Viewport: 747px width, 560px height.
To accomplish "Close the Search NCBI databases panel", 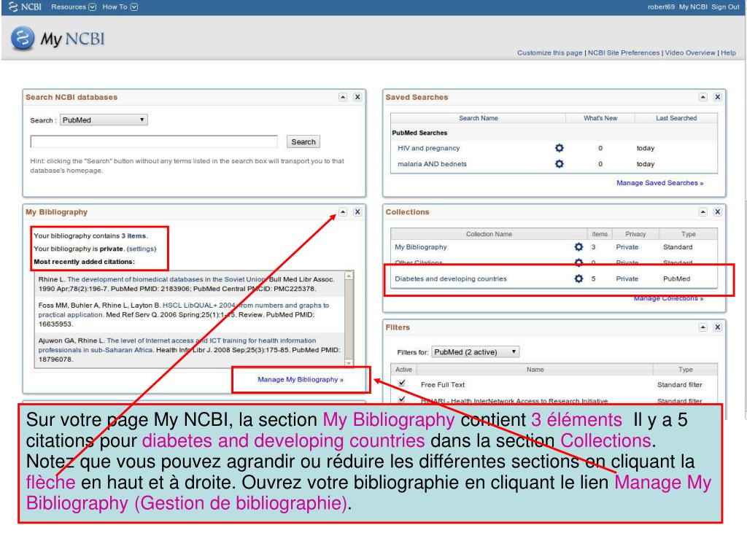I will click(357, 97).
